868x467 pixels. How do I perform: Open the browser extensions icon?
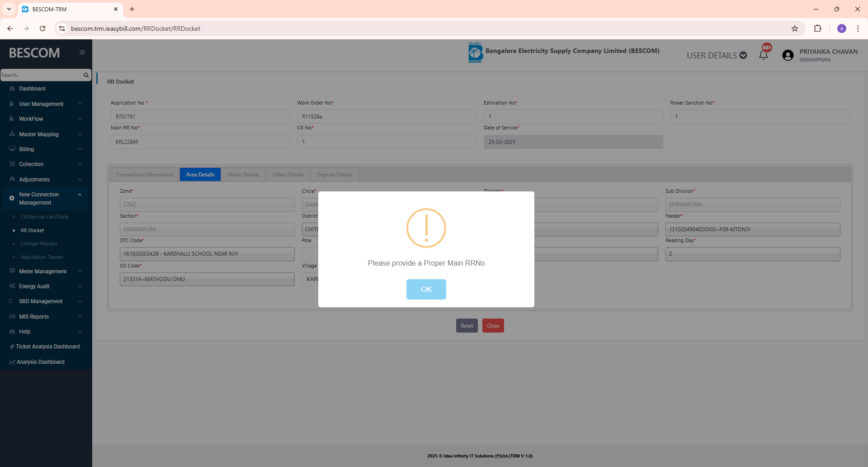(x=817, y=29)
